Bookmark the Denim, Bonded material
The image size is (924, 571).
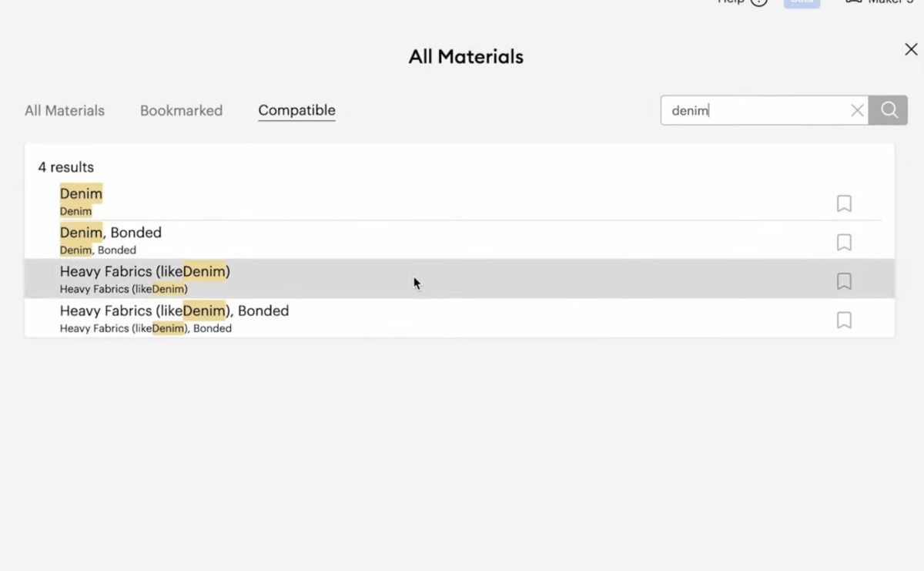pos(844,242)
